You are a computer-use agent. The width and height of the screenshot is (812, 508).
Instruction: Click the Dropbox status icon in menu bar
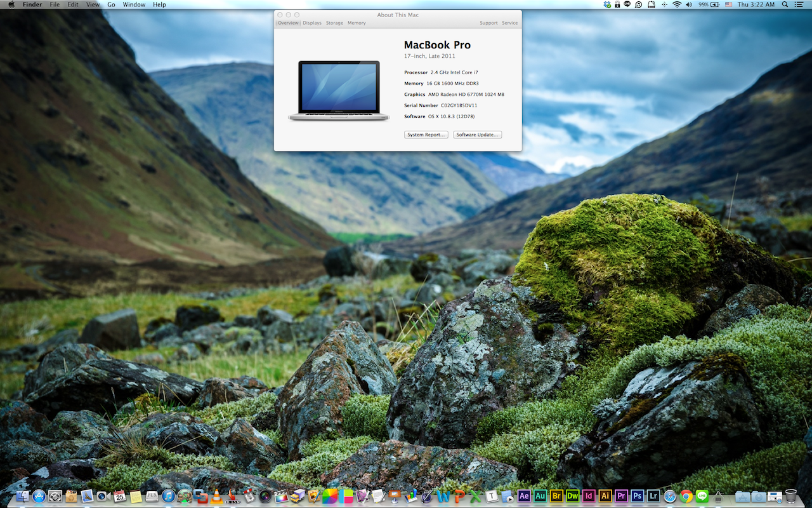(x=608, y=4)
